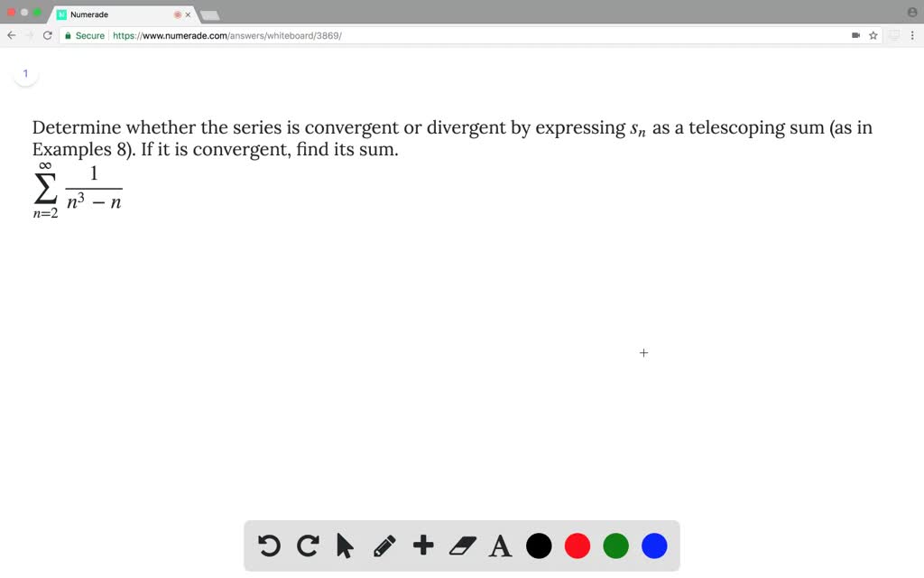The height and width of the screenshot is (578, 924).
Task: Choose the green color swatch
Action: pos(615,545)
